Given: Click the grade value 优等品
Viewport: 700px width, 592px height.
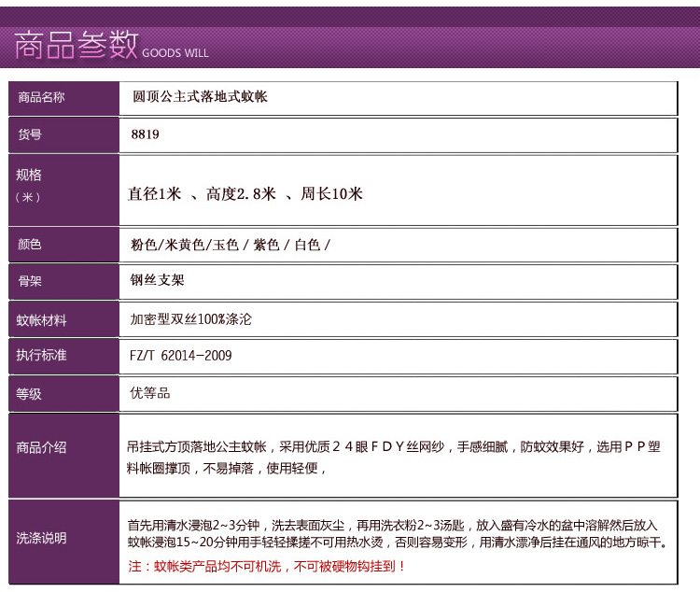Looking at the screenshot, I should 150,393.
